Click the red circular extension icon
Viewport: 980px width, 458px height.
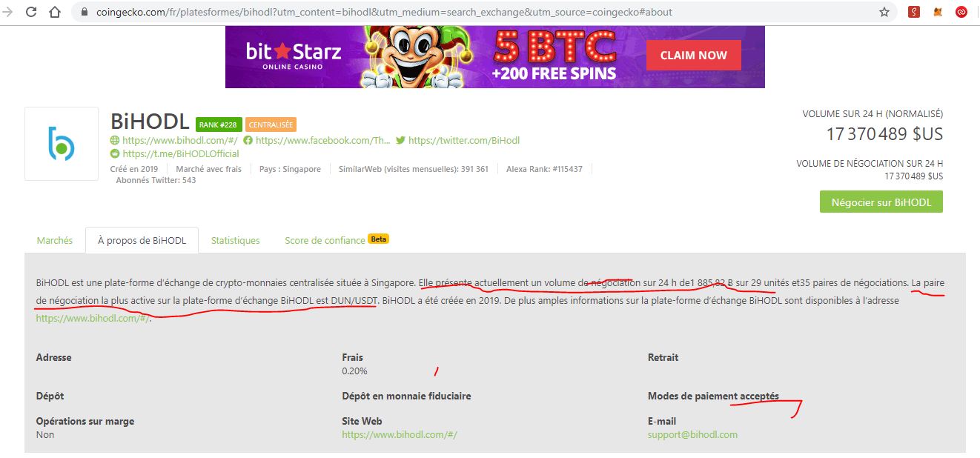[961, 12]
